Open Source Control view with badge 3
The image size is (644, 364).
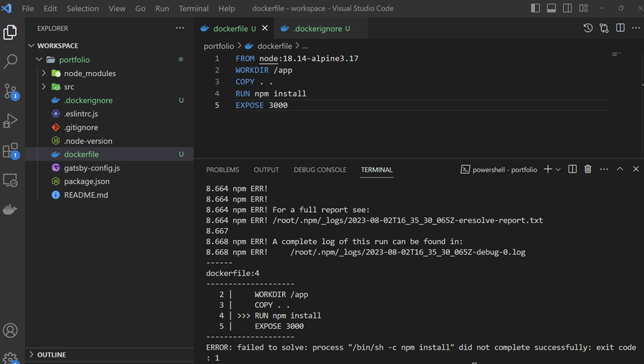pyautogui.click(x=11, y=91)
